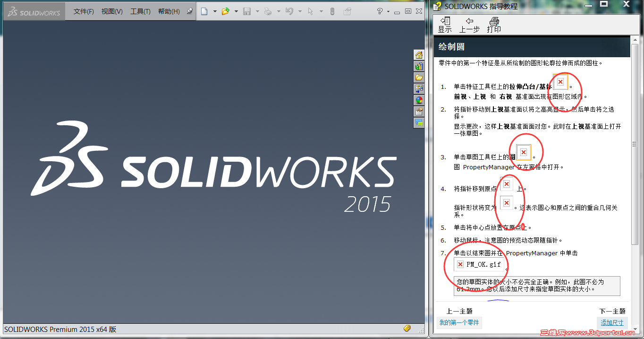Viewport: 644px width, 339px height.
Task: Expand the Undo dropdown arrow
Action: click(300, 11)
